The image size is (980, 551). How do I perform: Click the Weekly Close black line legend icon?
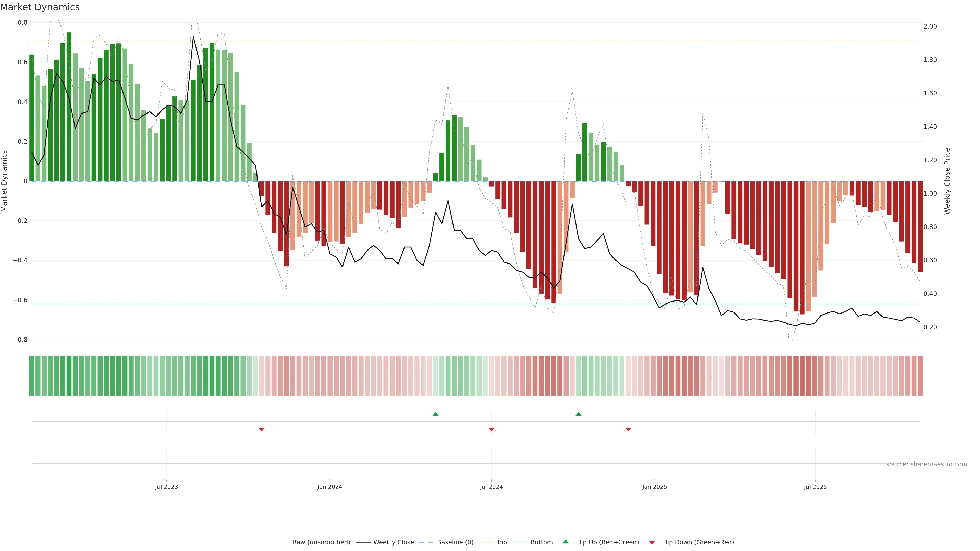click(x=363, y=542)
